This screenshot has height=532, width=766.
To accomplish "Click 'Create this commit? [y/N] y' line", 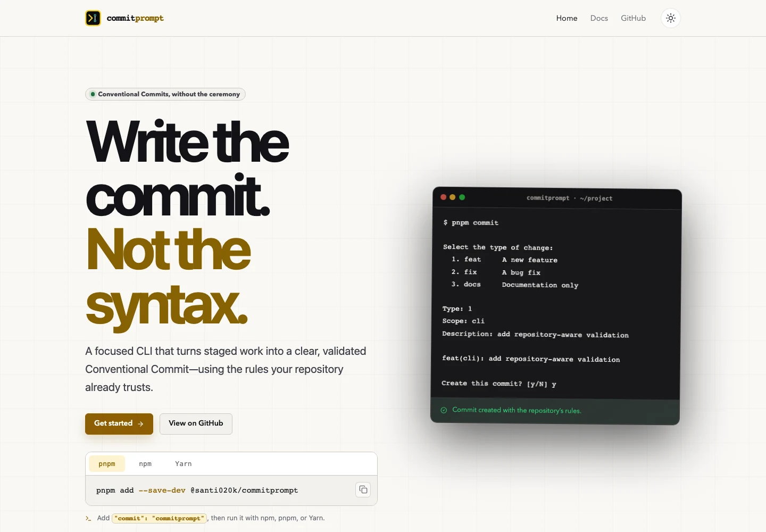I will [499, 384].
